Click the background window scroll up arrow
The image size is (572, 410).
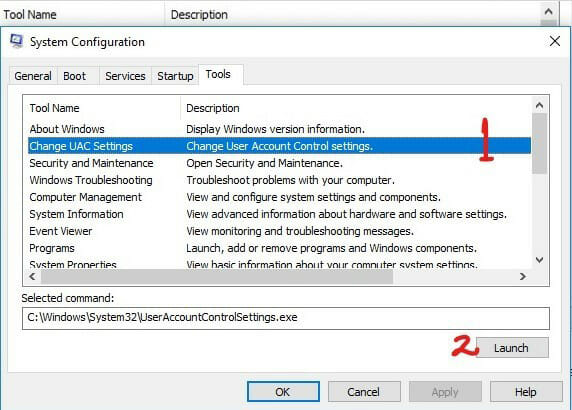[548, 12]
